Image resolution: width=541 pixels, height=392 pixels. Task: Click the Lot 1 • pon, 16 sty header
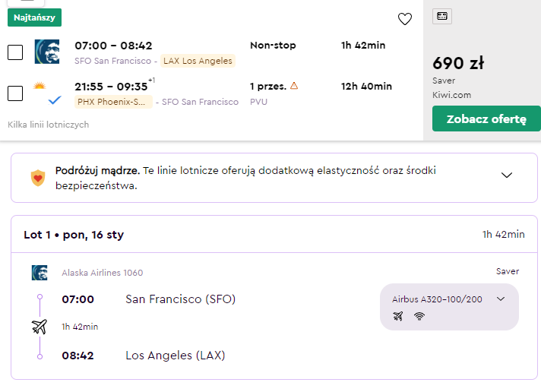tap(74, 235)
